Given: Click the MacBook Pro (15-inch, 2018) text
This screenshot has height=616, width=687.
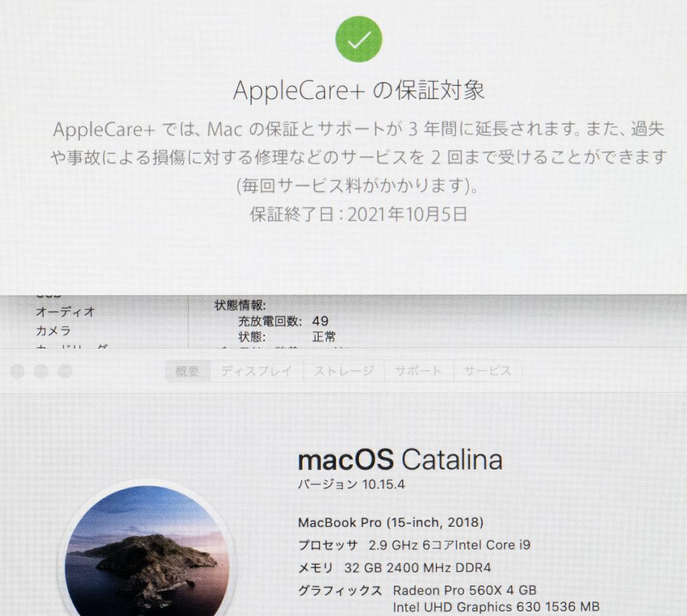Looking at the screenshot, I should click(x=391, y=522).
